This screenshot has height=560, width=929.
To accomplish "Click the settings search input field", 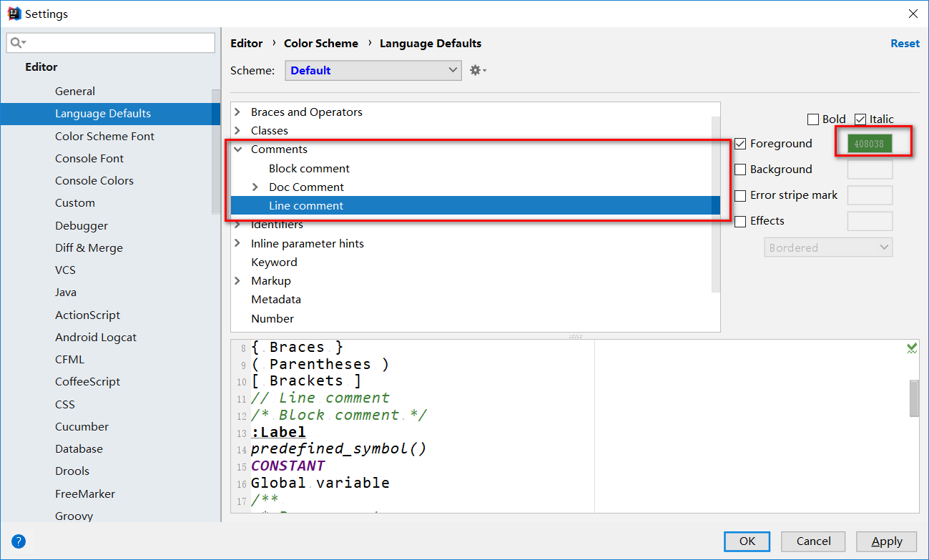I will 118,43.
